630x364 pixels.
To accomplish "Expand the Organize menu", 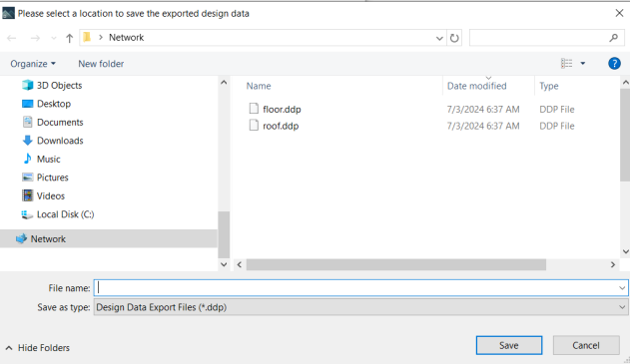I will click(x=33, y=64).
